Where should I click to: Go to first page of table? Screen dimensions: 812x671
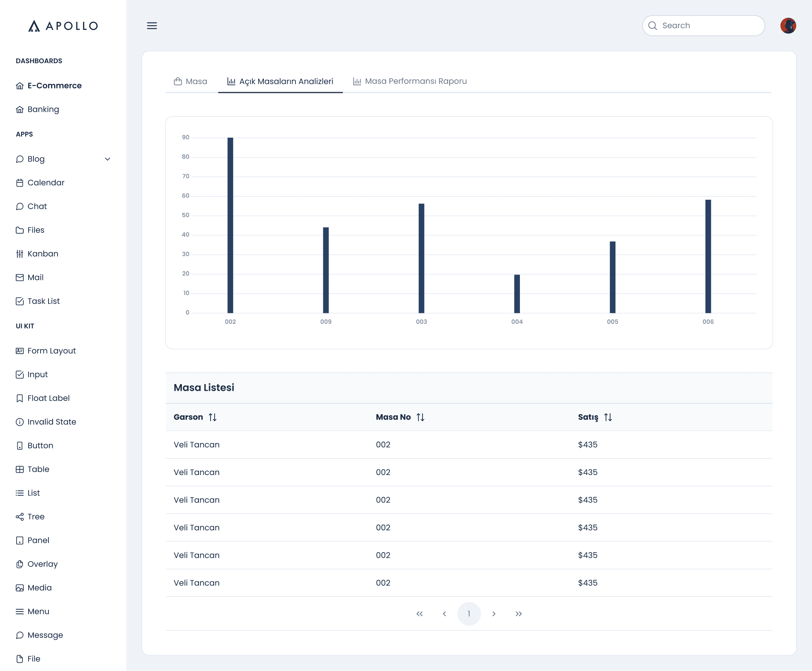pyautogui.click(x=420, y=614)
